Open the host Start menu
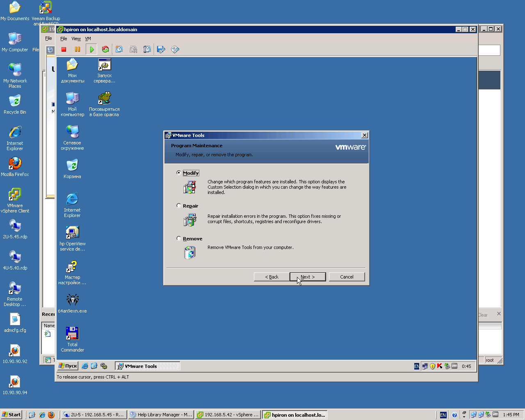The height and width of the screenshot is (420, 525). 11,415
